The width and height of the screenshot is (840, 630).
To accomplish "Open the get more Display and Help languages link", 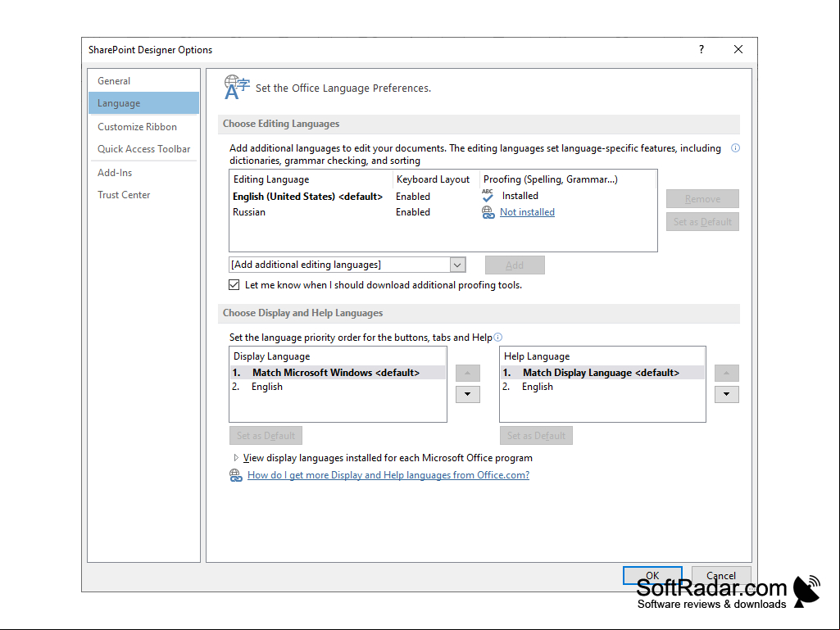I will tap(388, 475).
